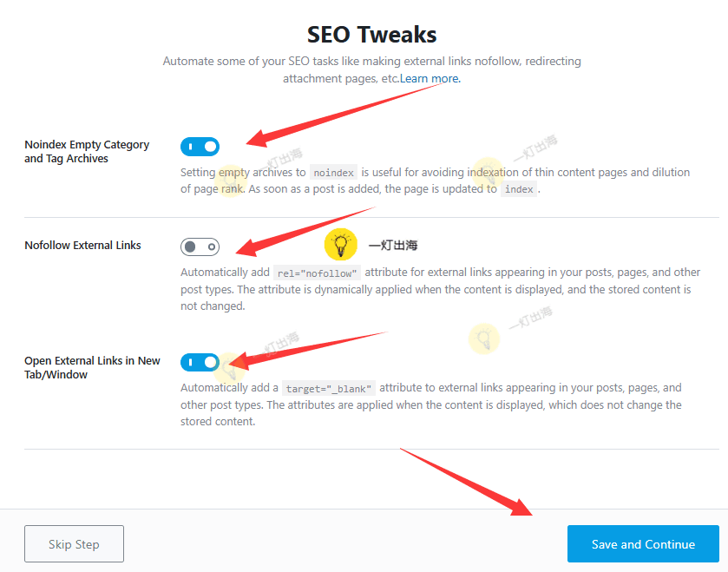Open the Learn more link
Screen dimensions: 728x572
coord(430,78)
